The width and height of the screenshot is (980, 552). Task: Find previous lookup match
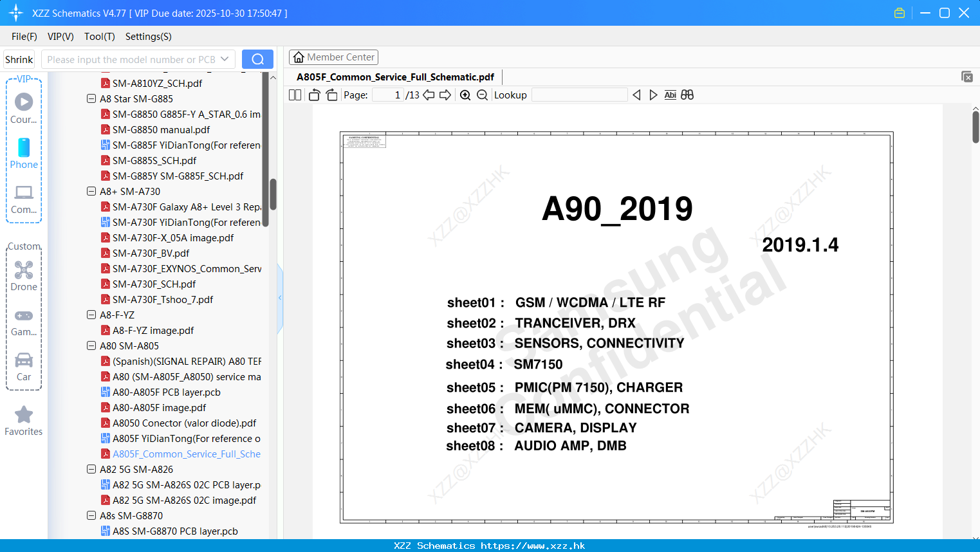pyautogui.click(x=636, y=95)
